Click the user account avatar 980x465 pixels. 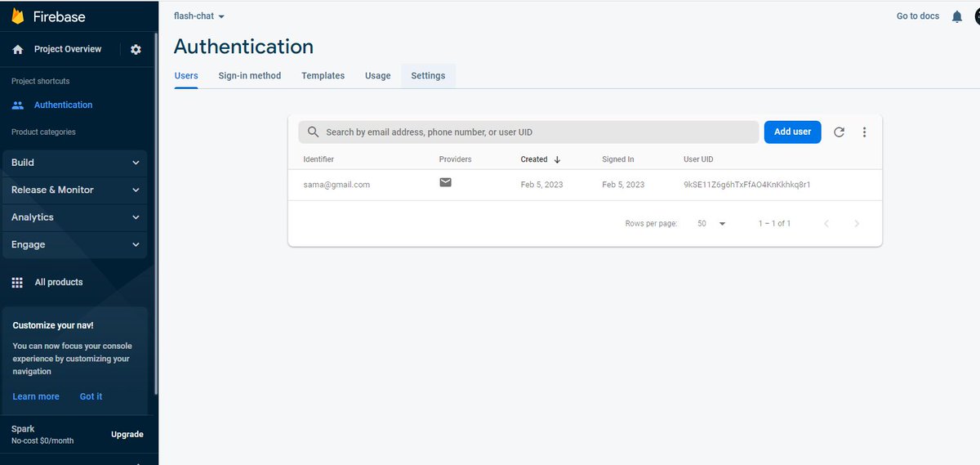click(x=977, y=16)
